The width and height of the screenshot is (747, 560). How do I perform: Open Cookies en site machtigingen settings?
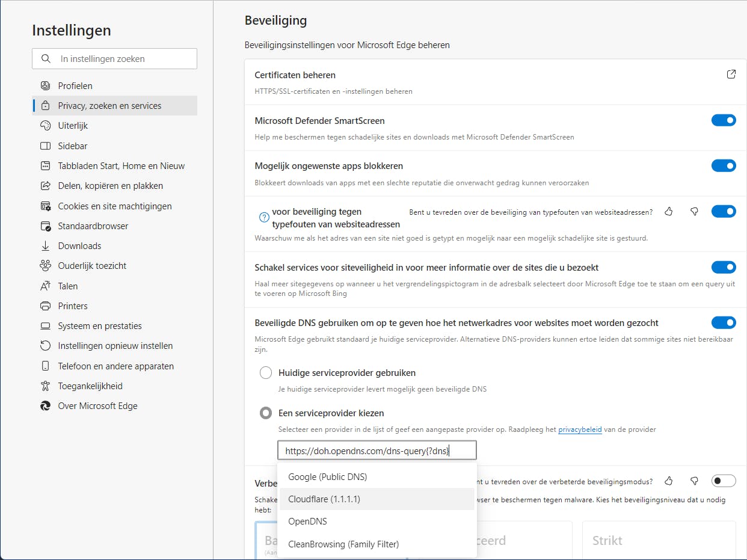[x=115, y=206]
